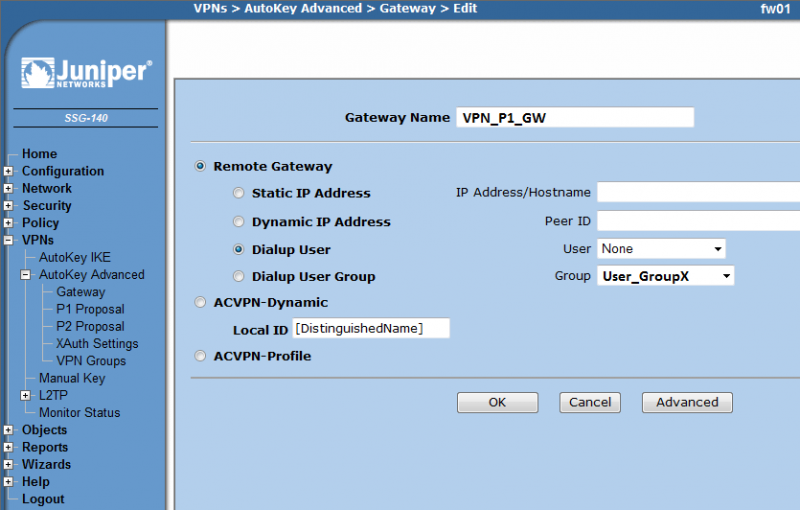Open XAuth Settings
The image size is (800, 510).
point(97,344)
